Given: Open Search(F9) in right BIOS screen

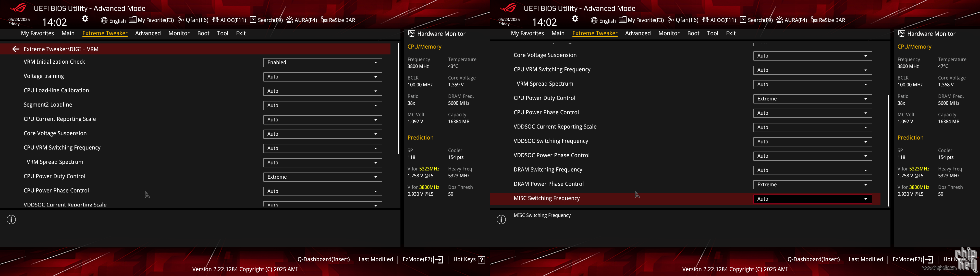Looking at the screenshot, I should (x=756, y=20).
